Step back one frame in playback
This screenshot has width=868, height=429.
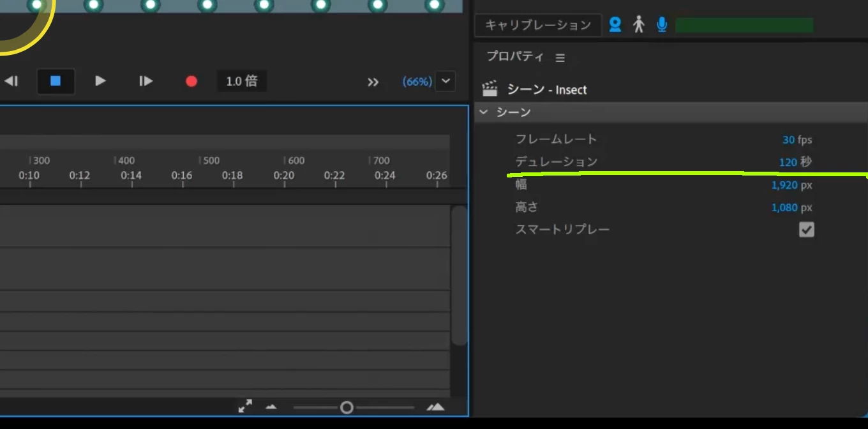tap(11, 81)
